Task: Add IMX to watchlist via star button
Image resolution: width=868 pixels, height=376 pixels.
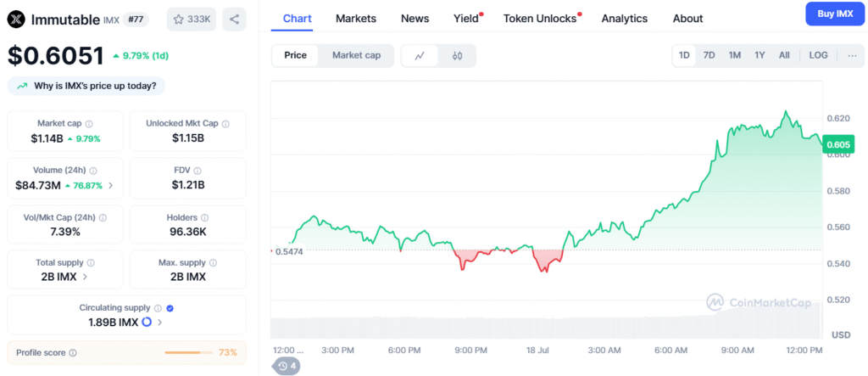Action: [192, 20]
